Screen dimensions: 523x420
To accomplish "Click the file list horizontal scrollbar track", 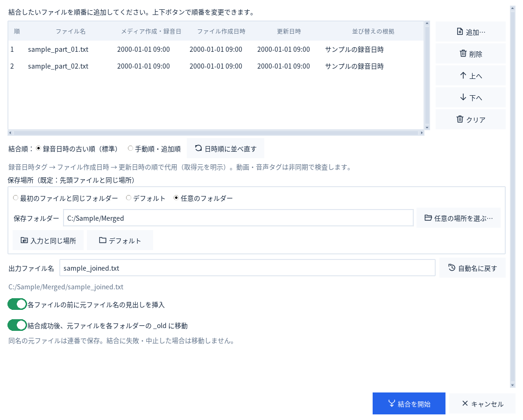I will tap(215, 133).
